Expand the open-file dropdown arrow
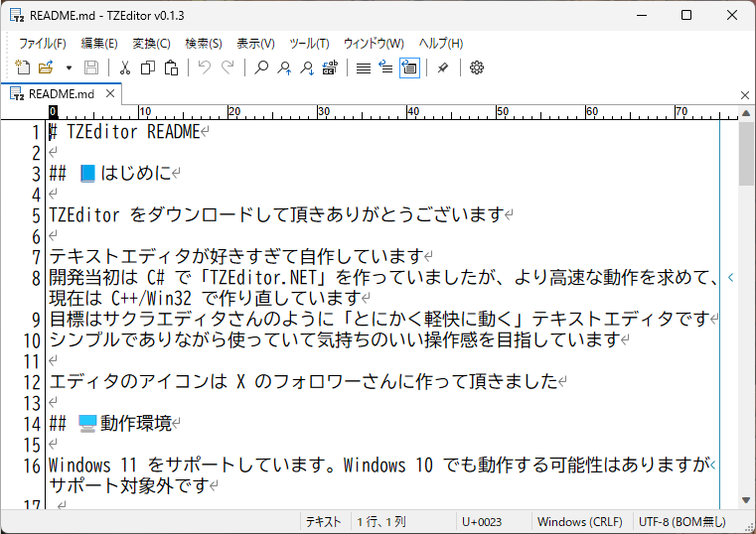The height and width of the screenshot is (534, 756). coord(69,67)
